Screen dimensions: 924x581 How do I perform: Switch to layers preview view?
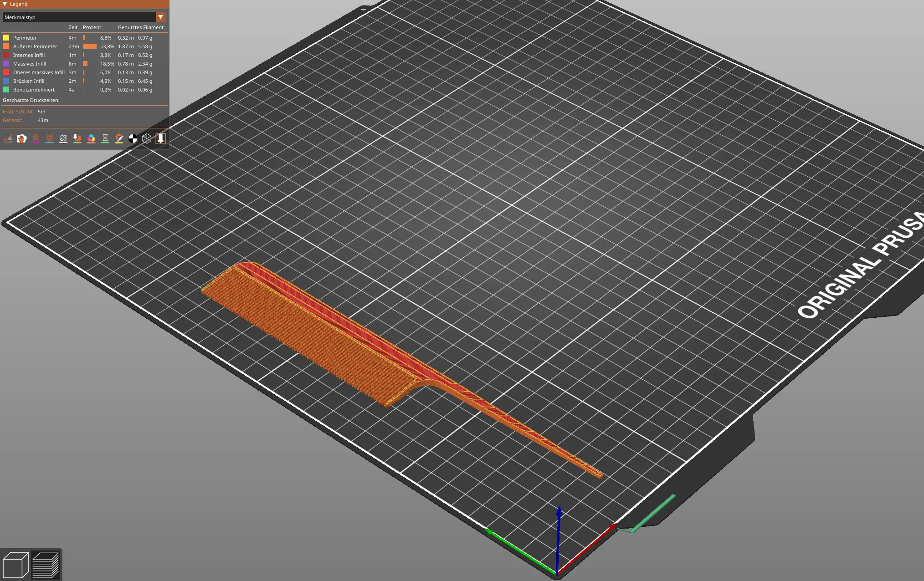point(46,565)
